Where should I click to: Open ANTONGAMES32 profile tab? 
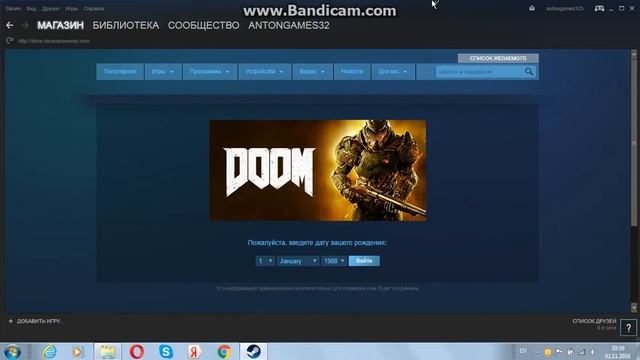(x=289, y=25)
